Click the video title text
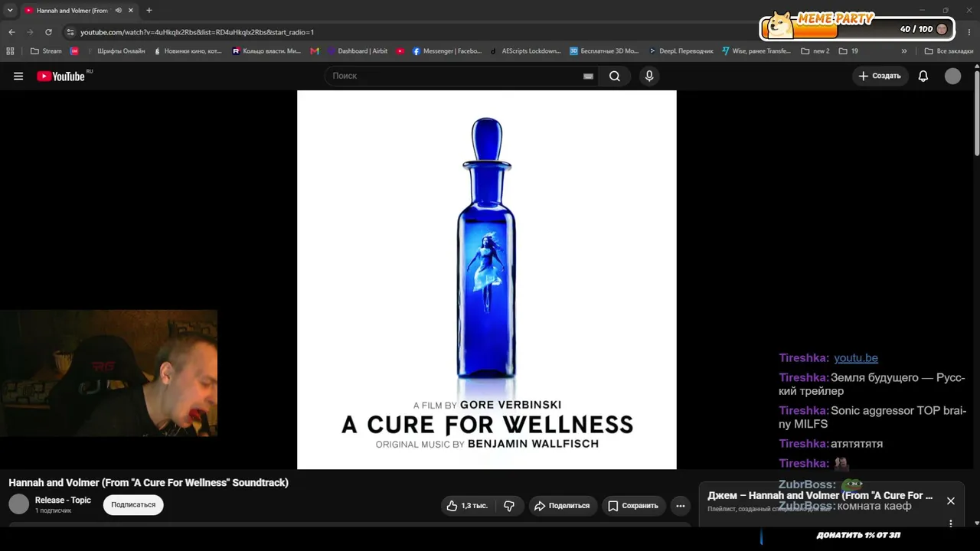This screenshot has width=980, height=551. point(149,483)
